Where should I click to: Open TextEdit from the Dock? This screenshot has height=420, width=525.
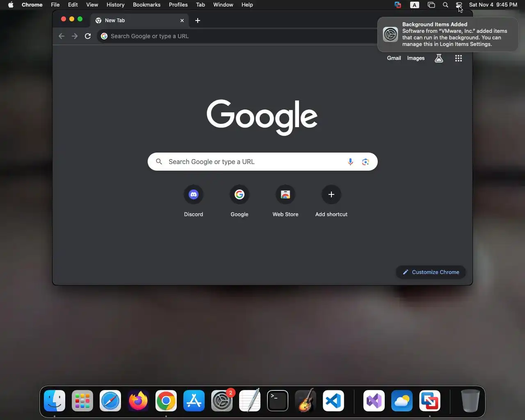[x=250, y=401]
